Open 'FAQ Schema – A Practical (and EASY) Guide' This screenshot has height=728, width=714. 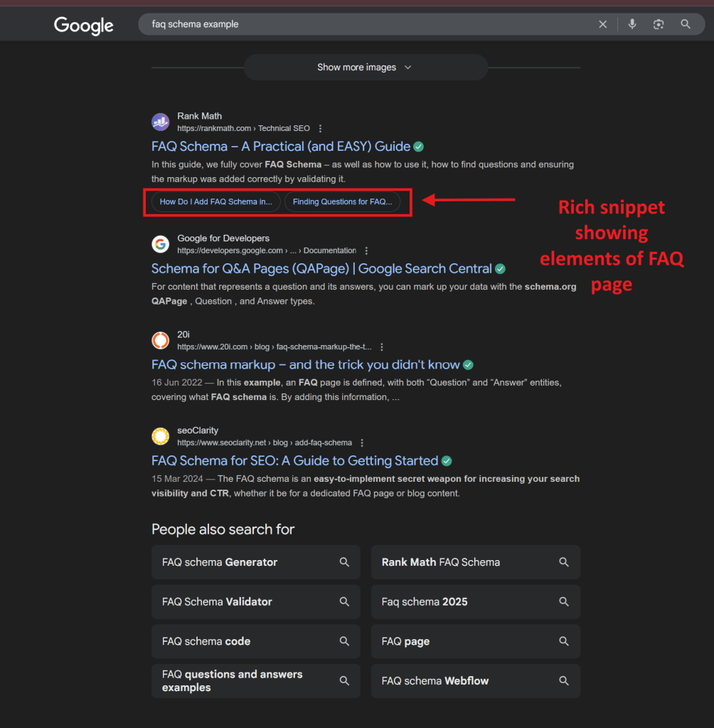point(281,147)
